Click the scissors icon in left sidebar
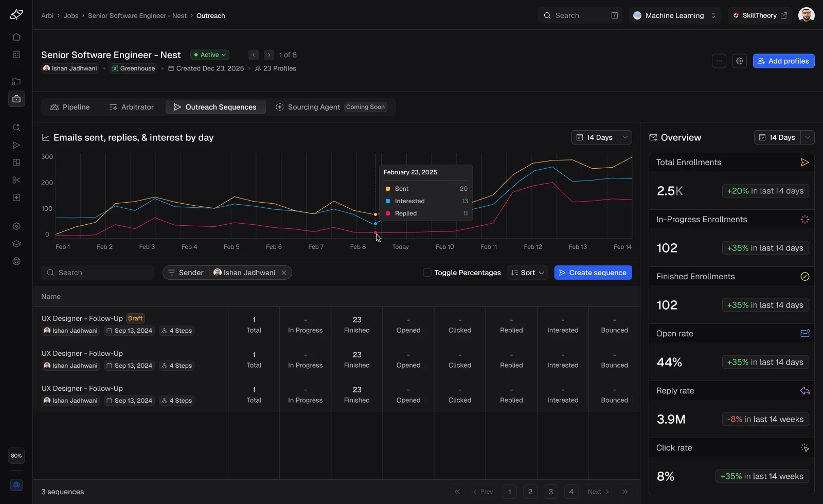823x504 pixels. [16, 180]
